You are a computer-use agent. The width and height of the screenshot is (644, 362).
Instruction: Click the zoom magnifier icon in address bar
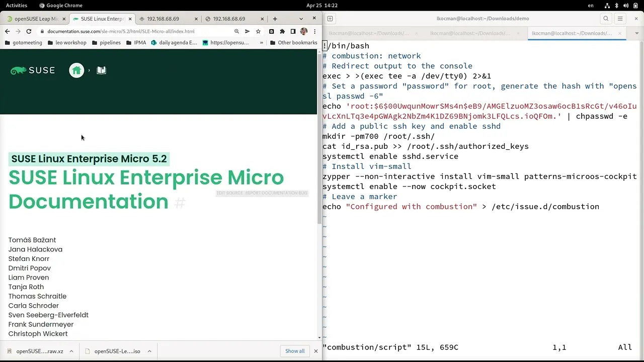[x=236, y=31]
